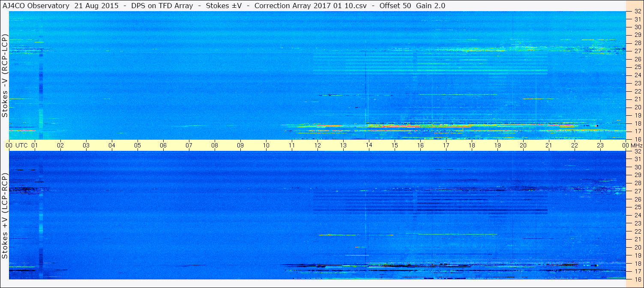Select the 11 hour time label

coord(292,145)
